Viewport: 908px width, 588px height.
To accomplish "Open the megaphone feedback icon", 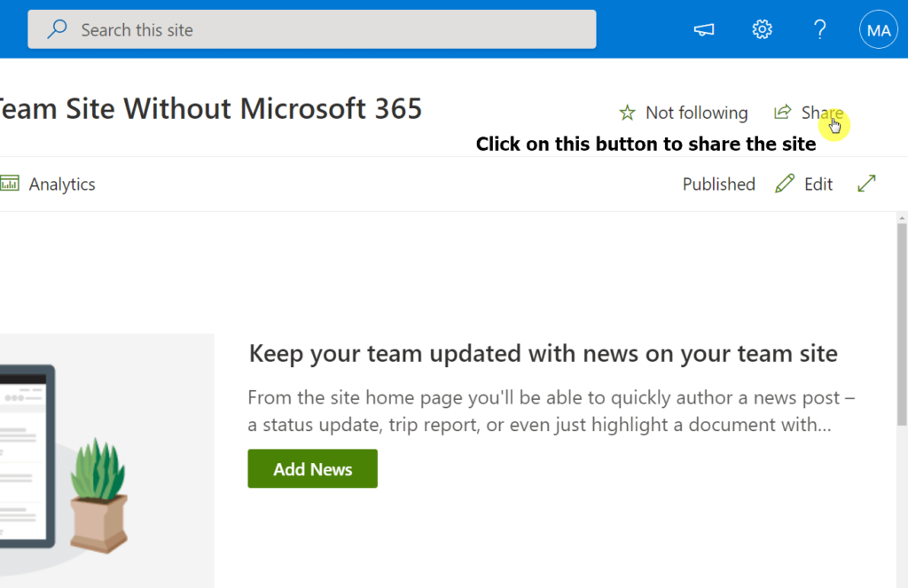I will tap(703, 29).
